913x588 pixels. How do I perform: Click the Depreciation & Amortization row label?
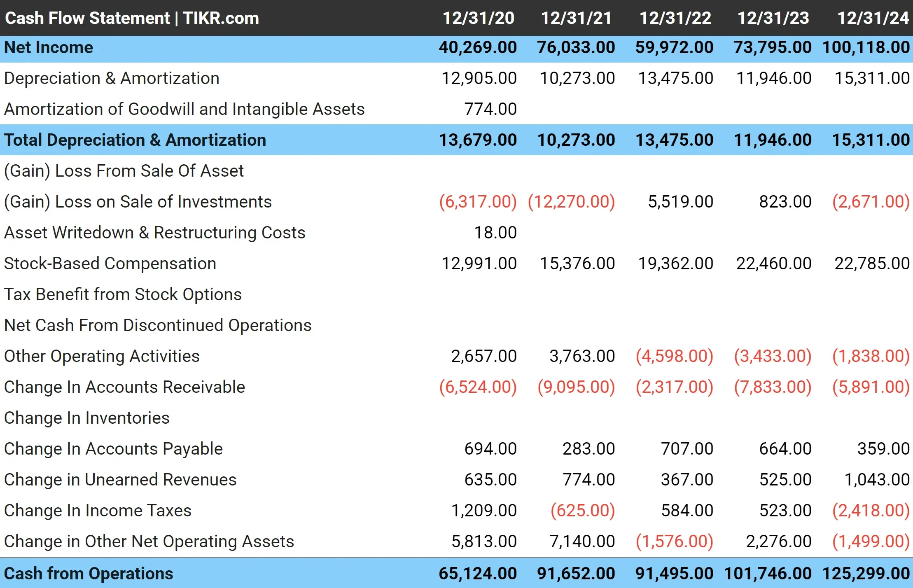112,78
